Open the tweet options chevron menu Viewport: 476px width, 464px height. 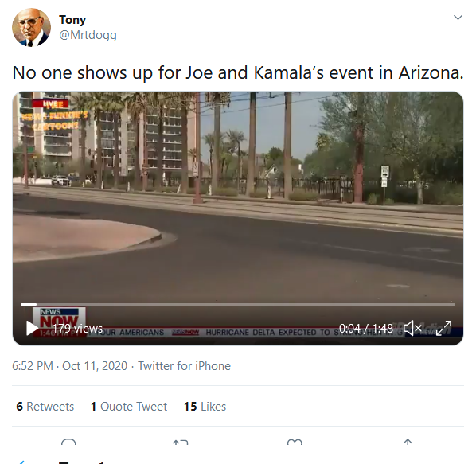click(x=458, y=18)
